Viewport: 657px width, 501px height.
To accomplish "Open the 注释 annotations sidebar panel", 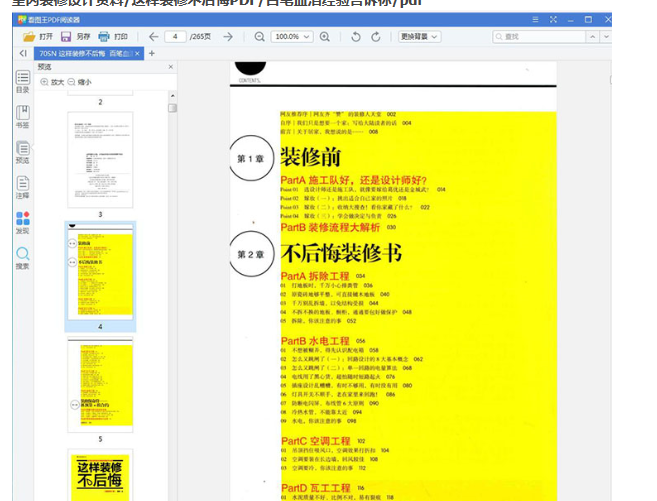I will coord(23,187).
